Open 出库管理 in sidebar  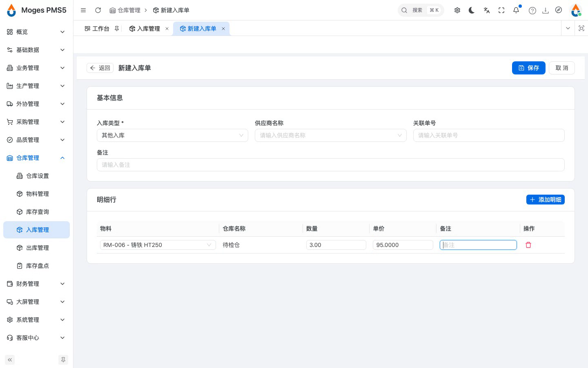36,248
